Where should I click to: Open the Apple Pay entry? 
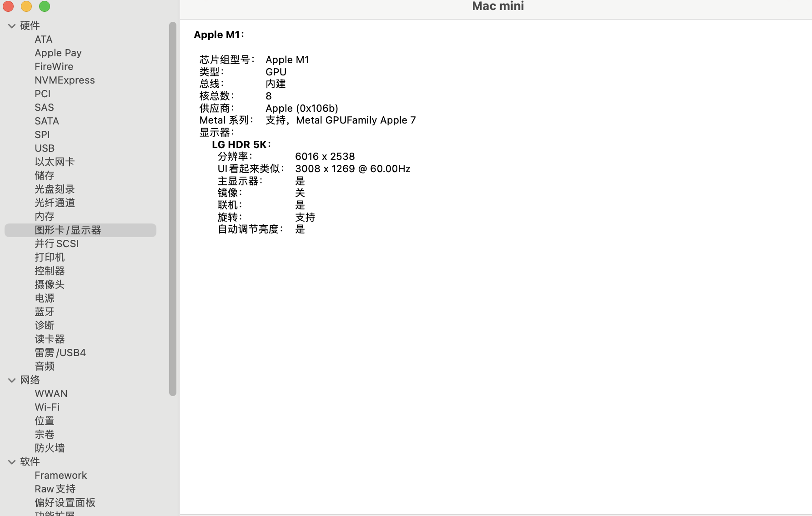tap(58, 53)
